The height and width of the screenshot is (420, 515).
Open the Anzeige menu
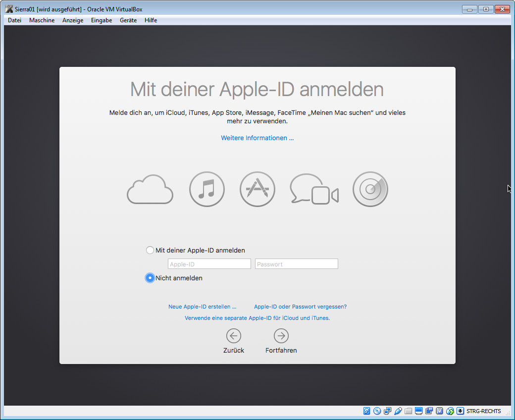coord(73,20)
